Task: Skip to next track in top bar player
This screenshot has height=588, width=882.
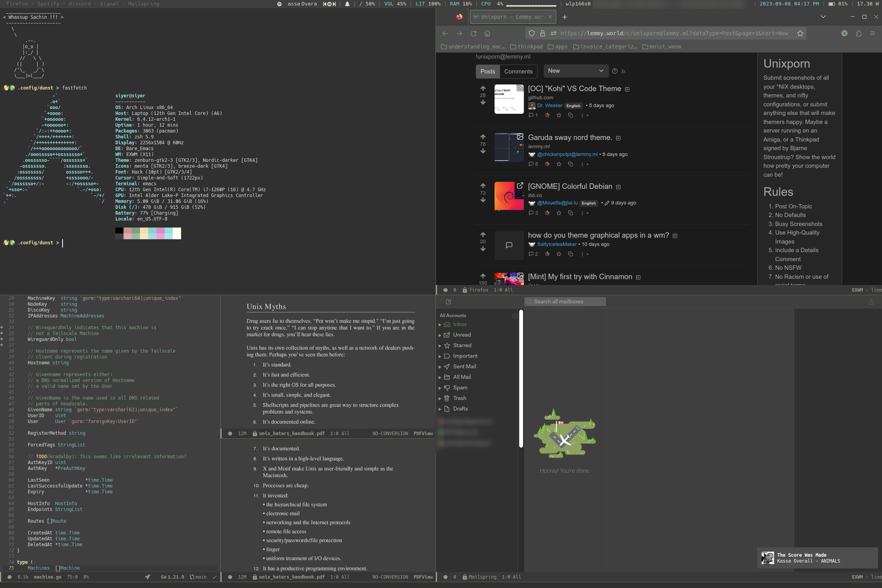Action: click(x=334, y=4)
